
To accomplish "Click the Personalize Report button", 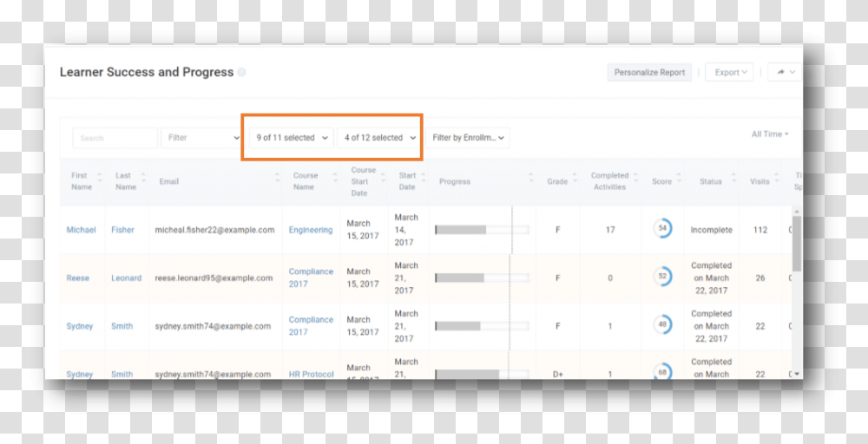I will point(649,73).
